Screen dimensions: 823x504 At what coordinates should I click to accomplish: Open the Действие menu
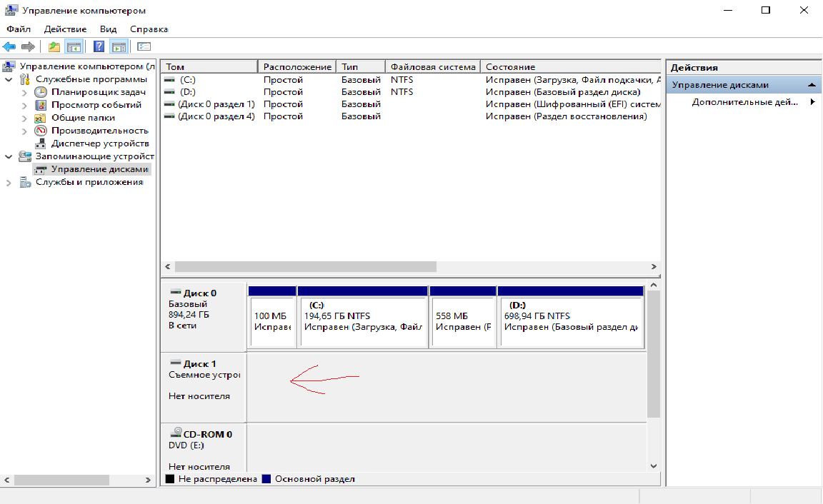coord(65,29)
